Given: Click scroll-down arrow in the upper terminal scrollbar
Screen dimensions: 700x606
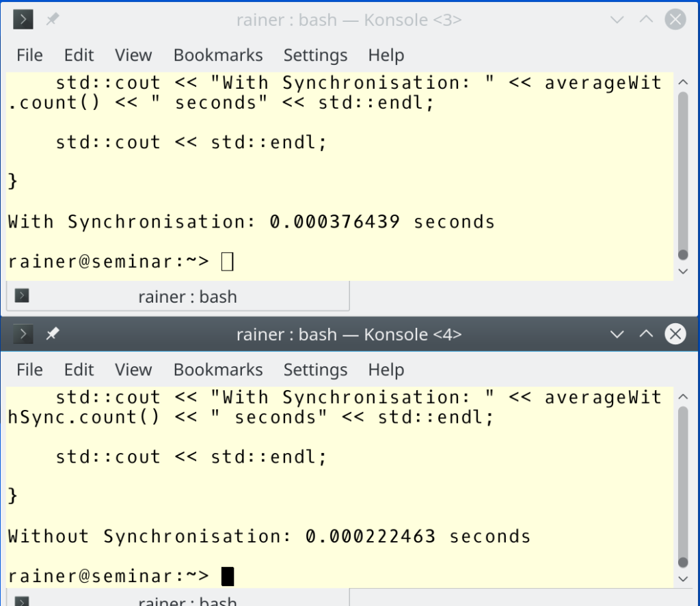Looking at the screenshot, I should click(682, 271).
